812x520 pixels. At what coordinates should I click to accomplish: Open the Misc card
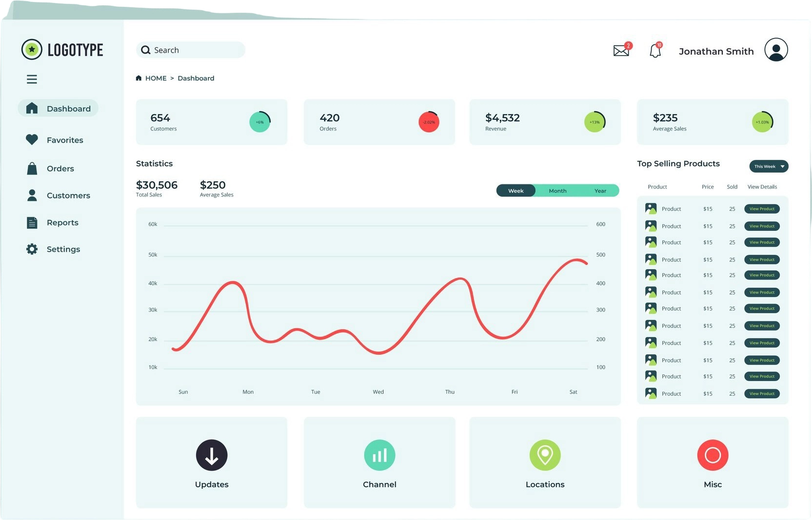tap(713, 462)
